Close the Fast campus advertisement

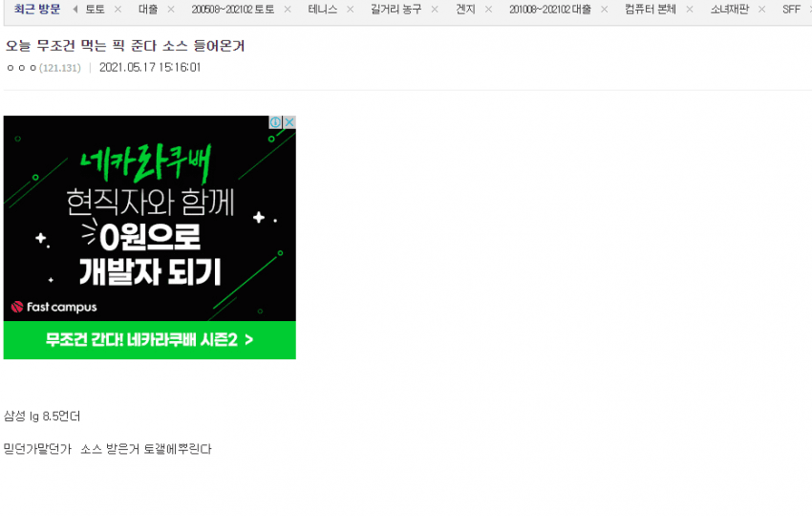(289, 122)
